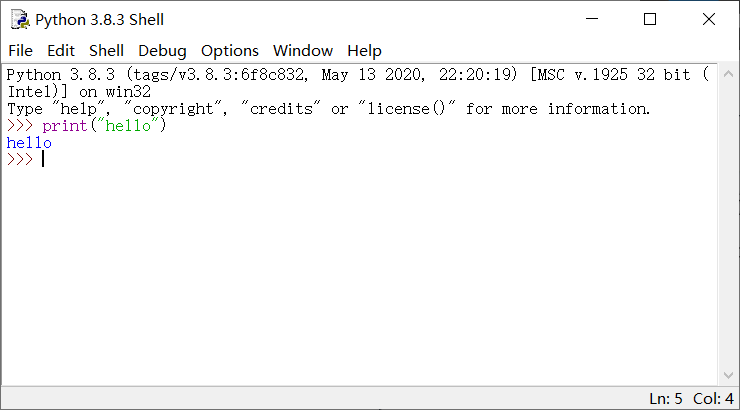Click the vertical scrollbar track
This screenshot has height=410, width=740.
coord(728,225)
